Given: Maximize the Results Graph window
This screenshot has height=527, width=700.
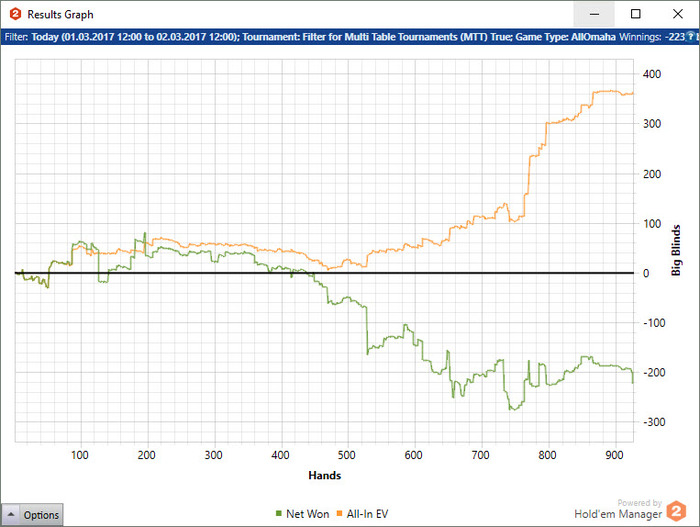Looking at the screenshot, I should [x=636, y=14].
